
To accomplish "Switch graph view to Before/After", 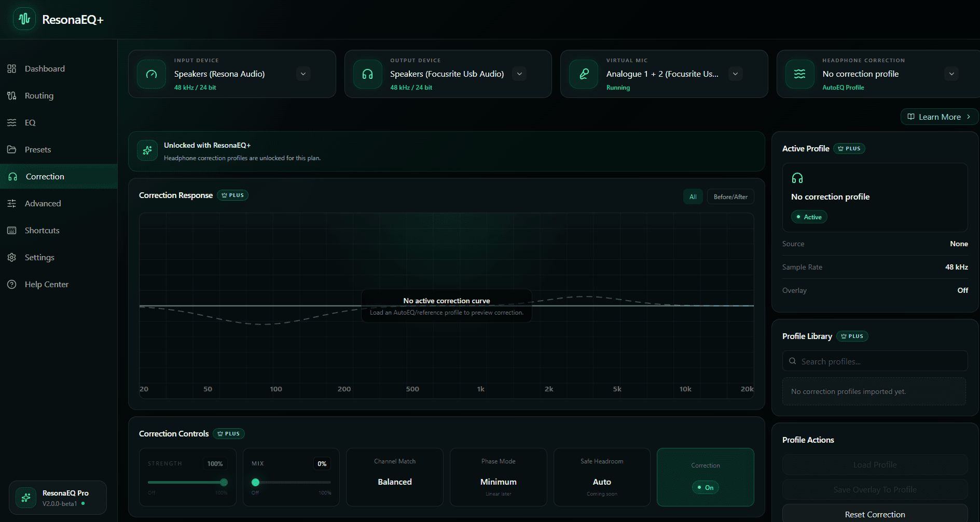I will click(x=730, y=196).
